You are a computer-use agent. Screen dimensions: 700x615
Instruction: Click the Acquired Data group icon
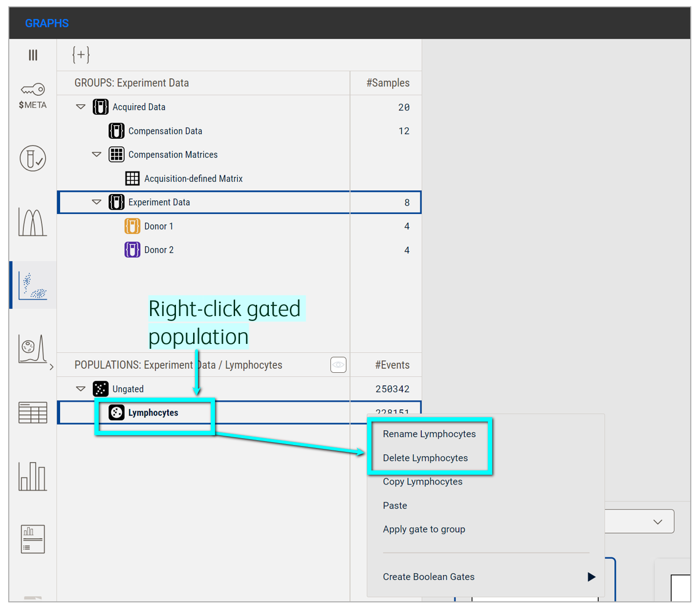[101, 107]
